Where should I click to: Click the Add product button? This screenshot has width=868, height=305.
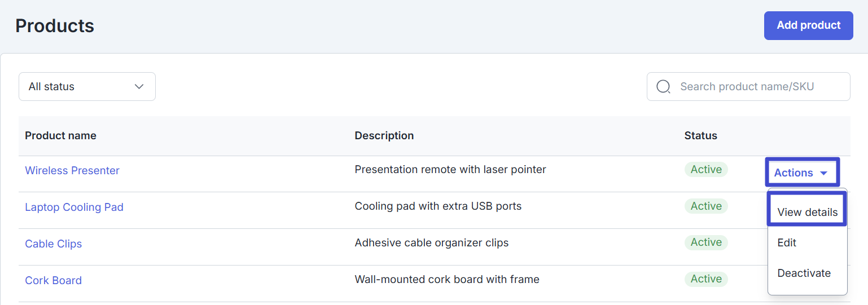(808, 25)
